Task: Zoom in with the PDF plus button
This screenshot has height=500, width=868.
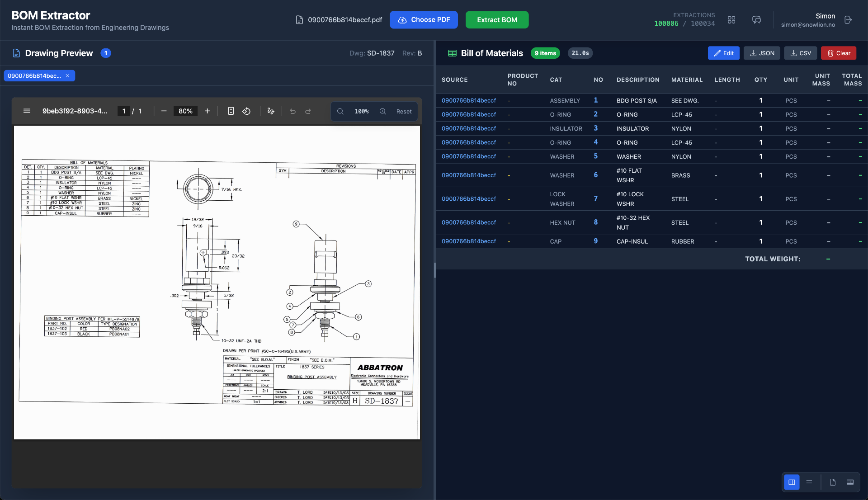Action: 207,111
